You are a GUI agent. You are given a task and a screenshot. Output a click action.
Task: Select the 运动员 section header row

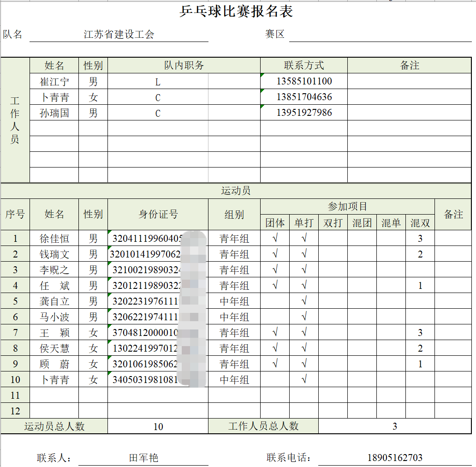(x=236, y=191)
